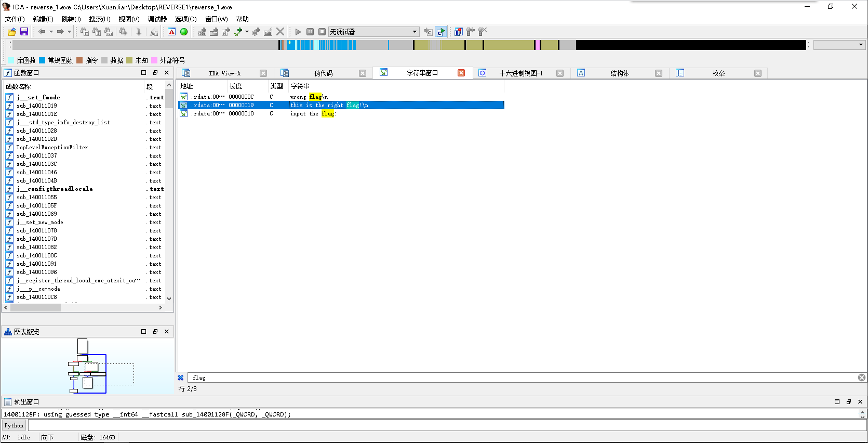The image size is (868, 443).
Task: Select the 'wrong flag\n' string row
Action: point(341,97)
